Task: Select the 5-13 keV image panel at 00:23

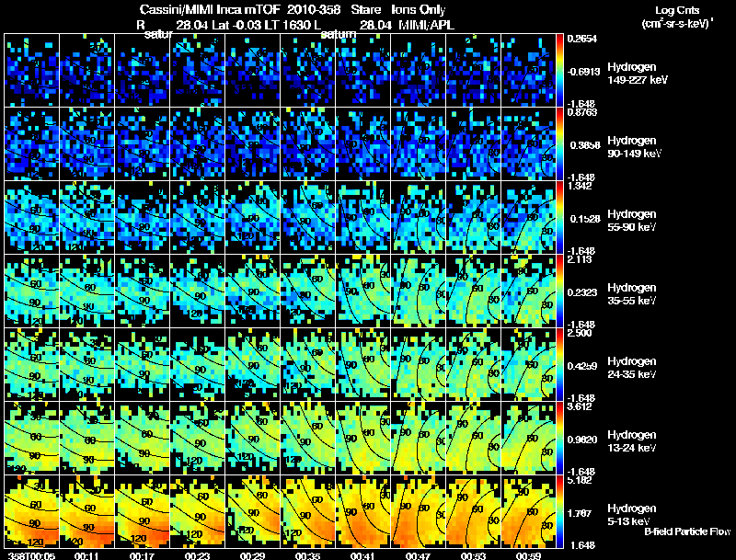Action: click(x=197, y=511)
